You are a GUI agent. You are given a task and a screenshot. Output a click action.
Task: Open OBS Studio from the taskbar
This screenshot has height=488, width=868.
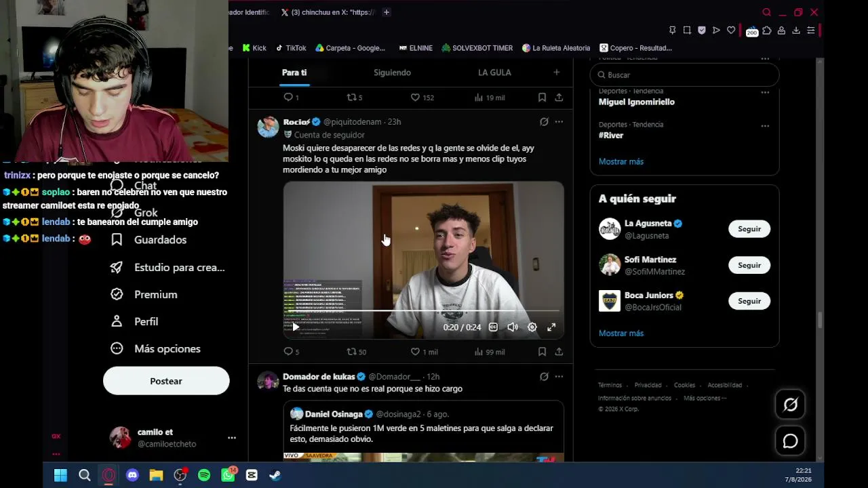coord(180,475)
